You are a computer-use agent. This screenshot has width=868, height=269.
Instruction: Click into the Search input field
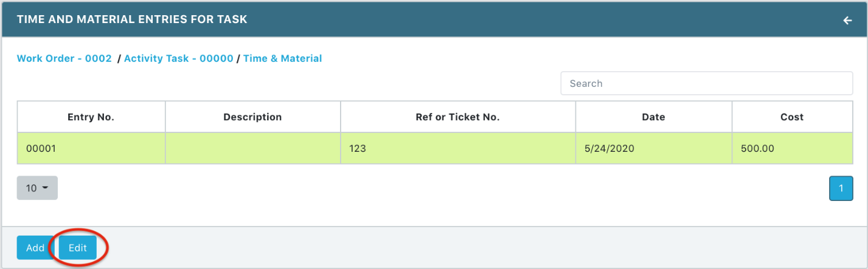706,84
